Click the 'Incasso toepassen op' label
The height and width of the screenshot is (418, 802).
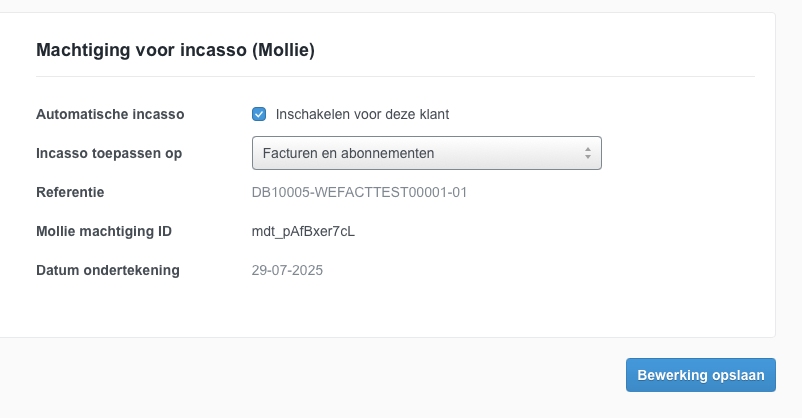click(109, 153)
